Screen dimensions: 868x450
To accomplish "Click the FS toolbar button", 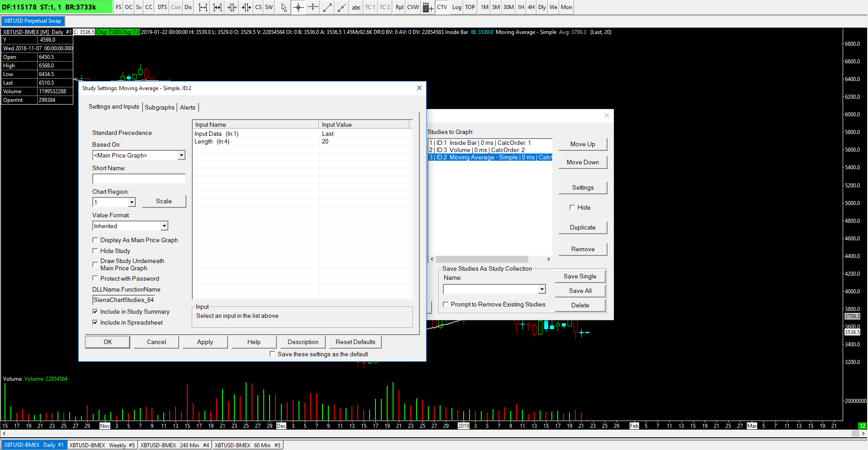I will [x=119, y=7].
